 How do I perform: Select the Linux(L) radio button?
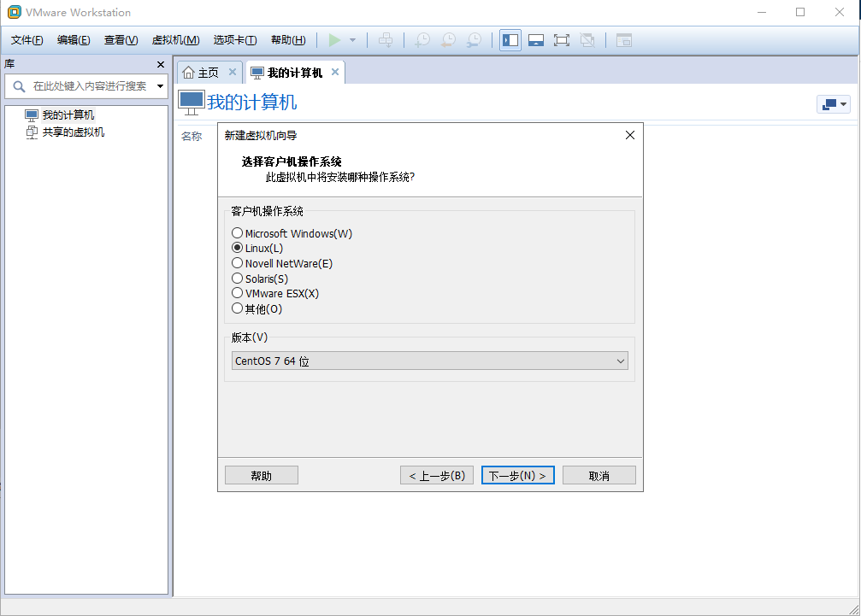point(237,248)
